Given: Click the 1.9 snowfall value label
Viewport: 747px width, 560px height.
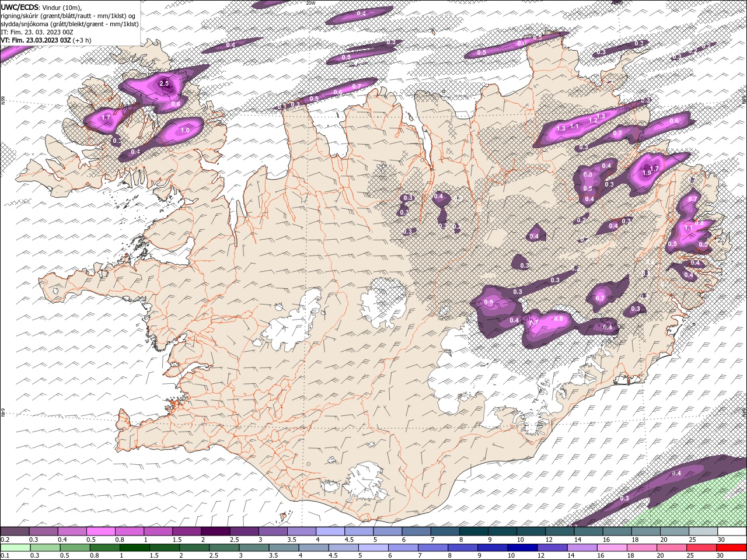Looking at the screenshot, I should [x=646, y=173].
